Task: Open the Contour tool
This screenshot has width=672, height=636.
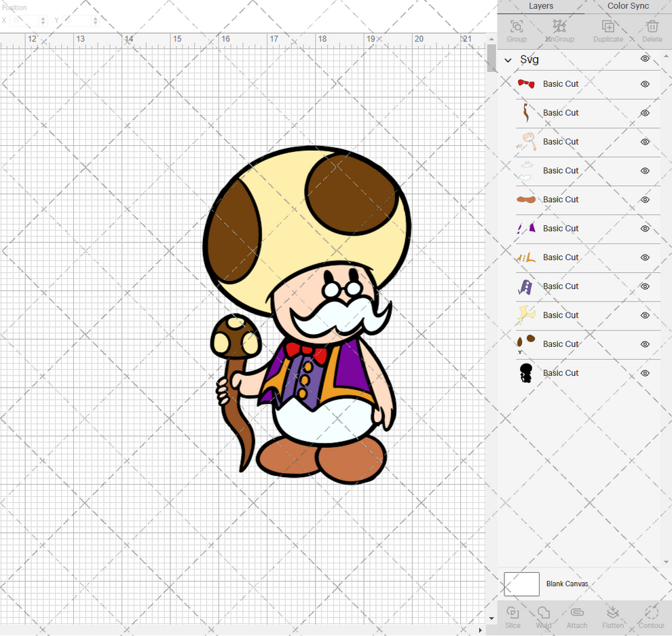Action: coord(651,617)
